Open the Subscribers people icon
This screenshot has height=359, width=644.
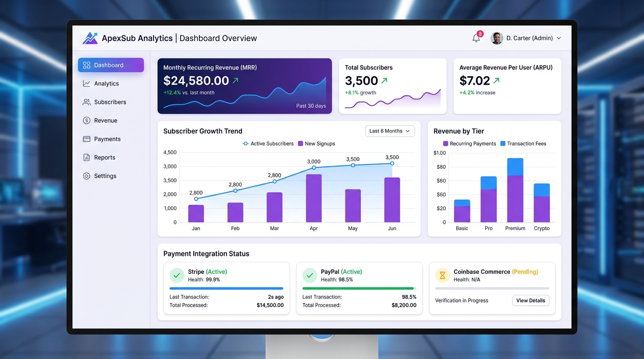tap(87, 102)
